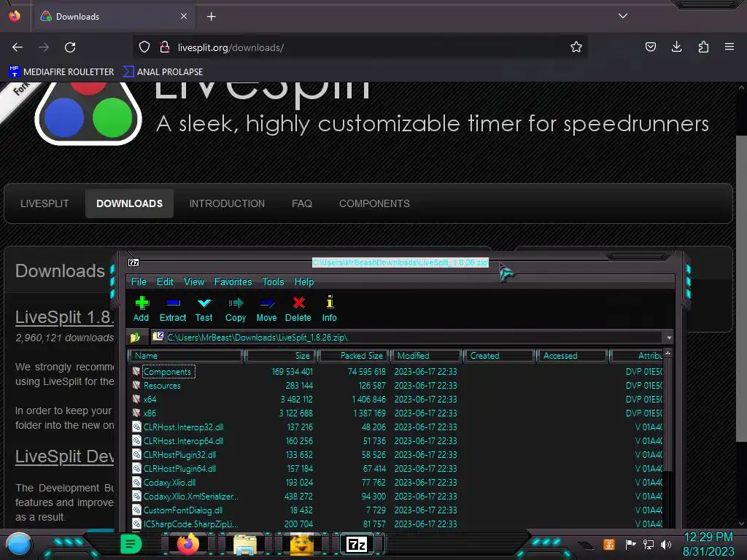Switch to the LIVESPLIT site tab
This screenshot has height=560, width=747.
44,203
